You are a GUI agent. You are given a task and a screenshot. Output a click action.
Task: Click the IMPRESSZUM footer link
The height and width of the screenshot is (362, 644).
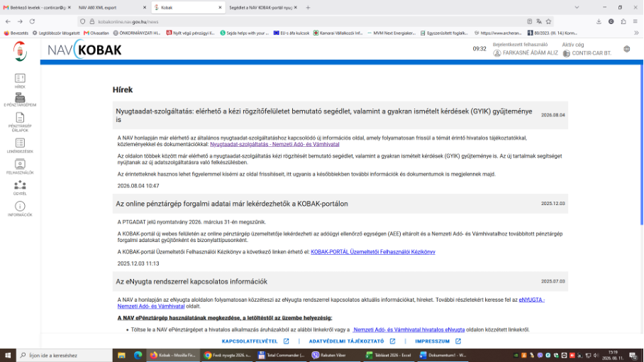pos(438,341)
